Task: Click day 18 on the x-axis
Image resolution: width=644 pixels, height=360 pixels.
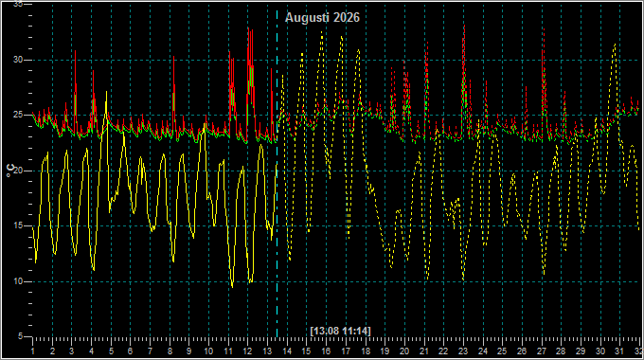Action: [366, 351]
